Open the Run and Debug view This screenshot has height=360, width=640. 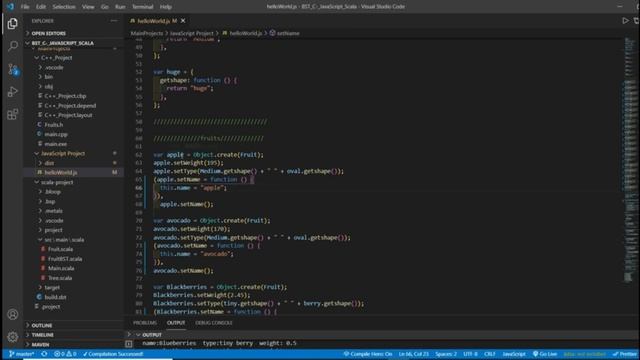tap(13, 91)
